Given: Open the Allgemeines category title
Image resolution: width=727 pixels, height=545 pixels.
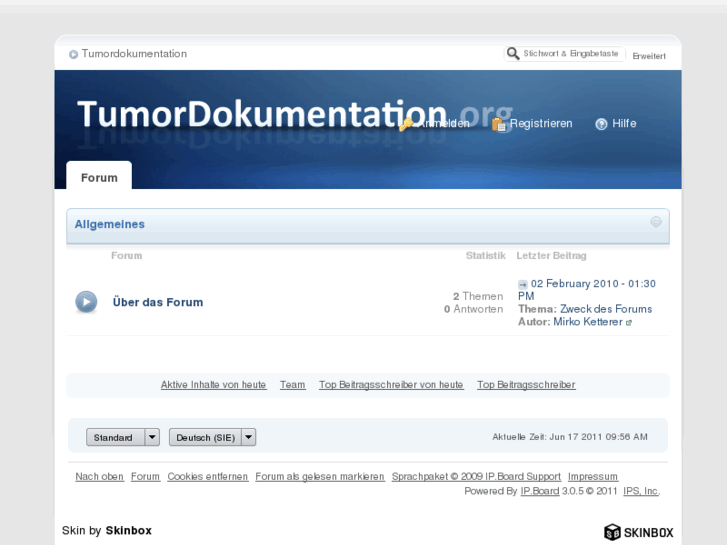Looking at the screenshot, I should point(109,224).
